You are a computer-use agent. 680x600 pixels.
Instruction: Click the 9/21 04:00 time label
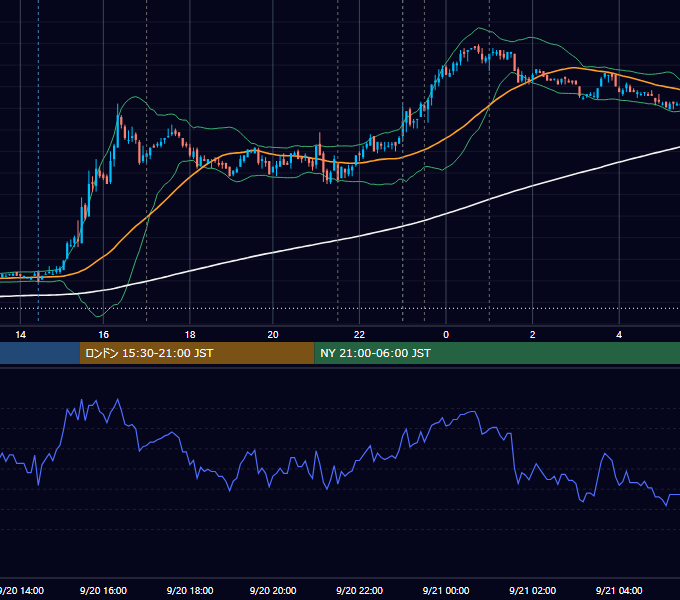619,590
